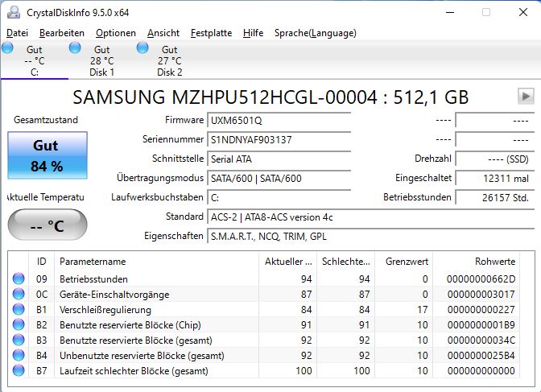541x392 pixels.
Task: Click the Grenzwert column header
Action: pyautogui.click(x=403, y=262)
